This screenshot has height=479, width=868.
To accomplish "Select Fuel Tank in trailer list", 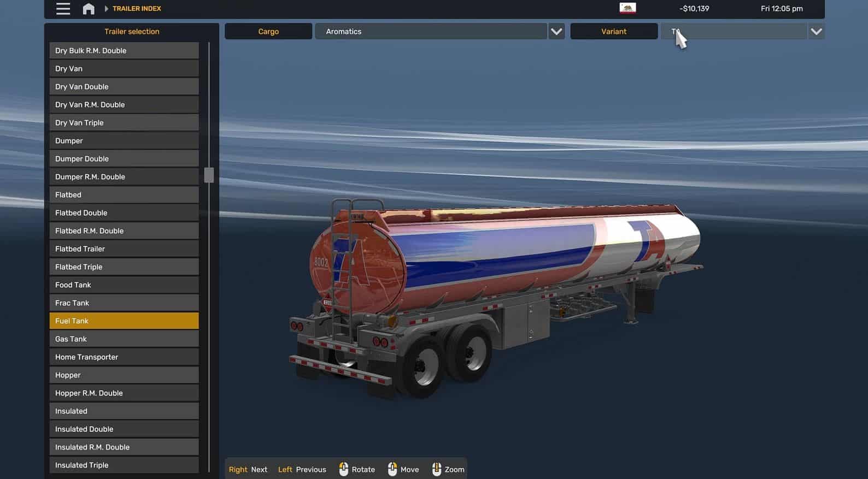I will click(124, 321).
